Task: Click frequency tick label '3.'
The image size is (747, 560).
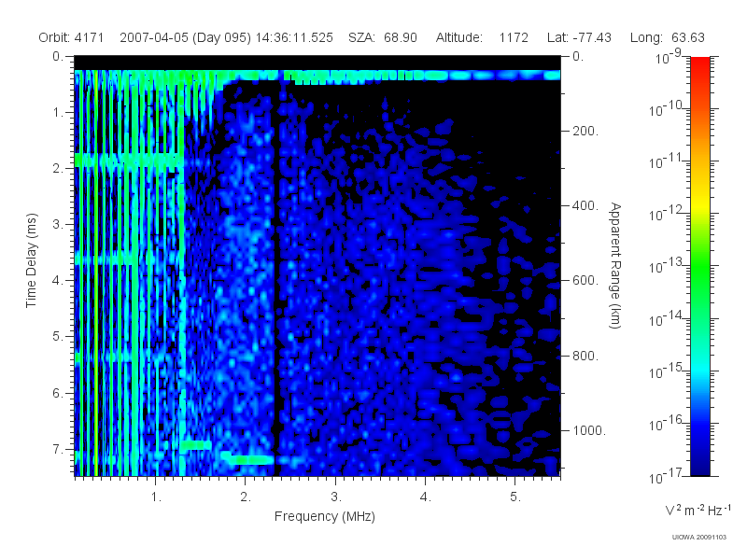Action: [x=336, y=497]
